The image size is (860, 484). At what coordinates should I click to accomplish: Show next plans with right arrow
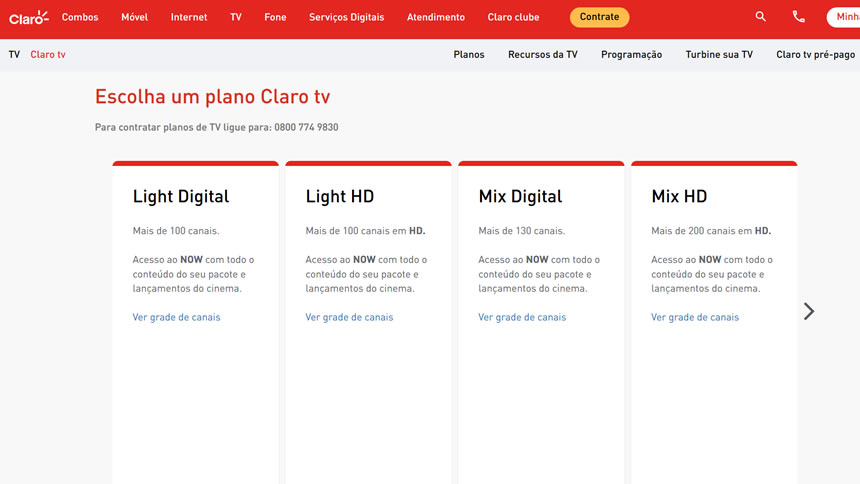(x=809, y=311)
